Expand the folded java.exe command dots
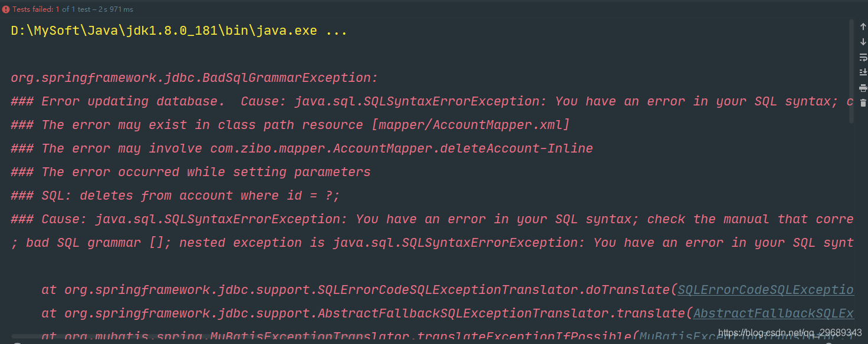This screenshot has height=344, width=868. 336,31
